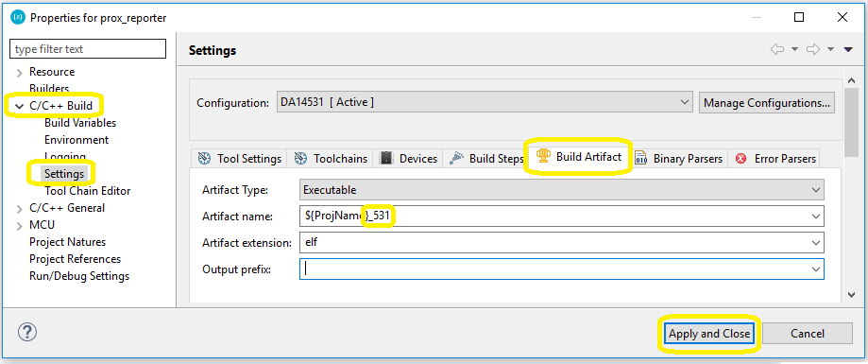The width and height of the screenshot is (868, 364).
Task: Click the scrollbar down arrow
Action: tap(851, 295)
